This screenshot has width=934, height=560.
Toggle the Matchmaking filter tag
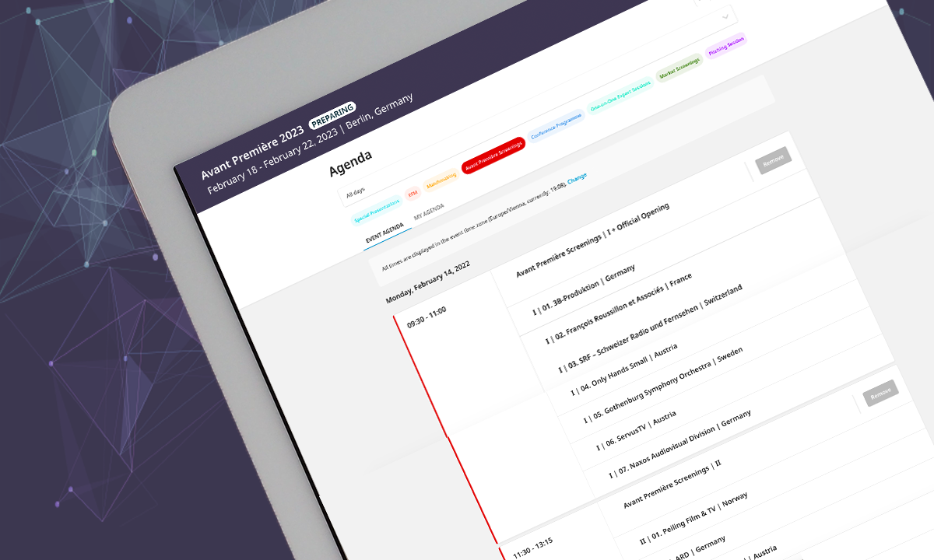tap(441, 181)
